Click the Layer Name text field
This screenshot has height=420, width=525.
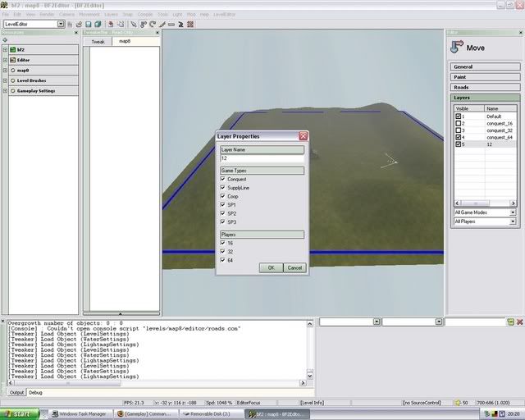point(262,158)
